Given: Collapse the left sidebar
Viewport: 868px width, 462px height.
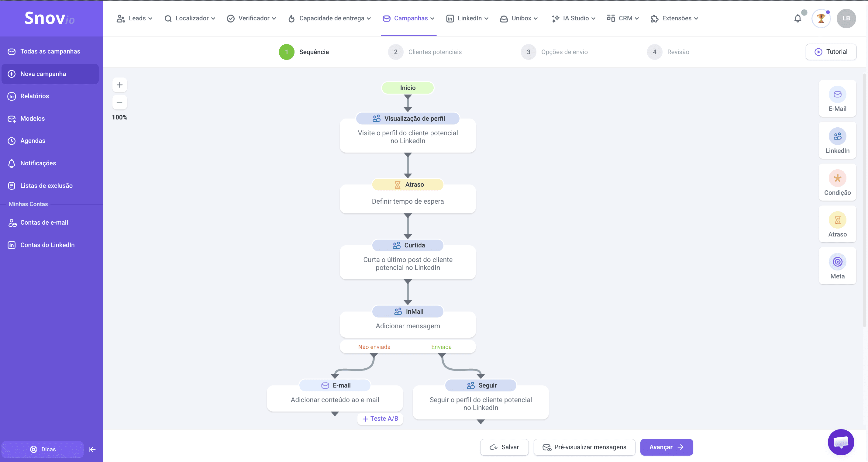Looking at the screenshot, I should pos(92,449).
